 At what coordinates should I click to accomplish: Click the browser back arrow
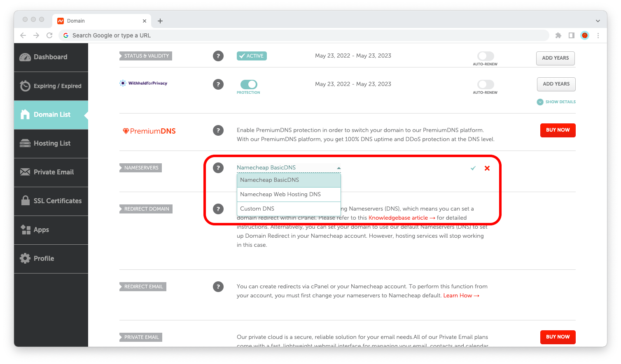coord(23,35)
